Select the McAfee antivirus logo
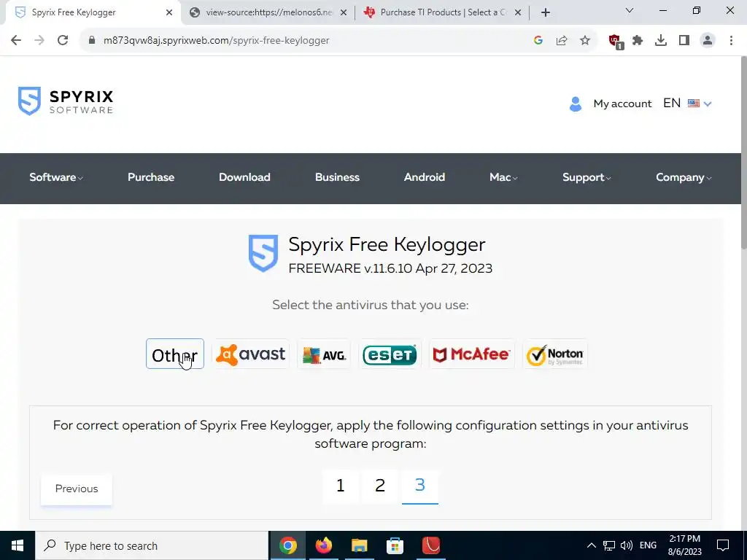Screen dimensions: 747x560 tap(472, 354)
